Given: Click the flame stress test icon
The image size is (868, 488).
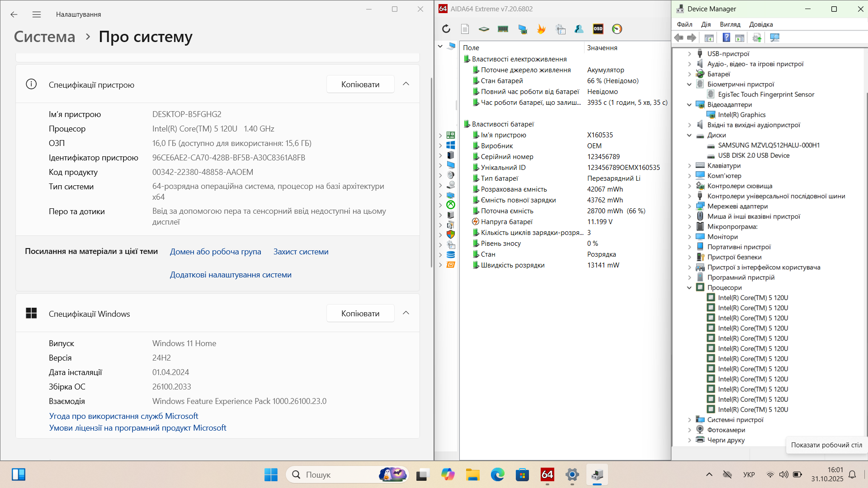Looking at the screenshot, I should point(541,29).
